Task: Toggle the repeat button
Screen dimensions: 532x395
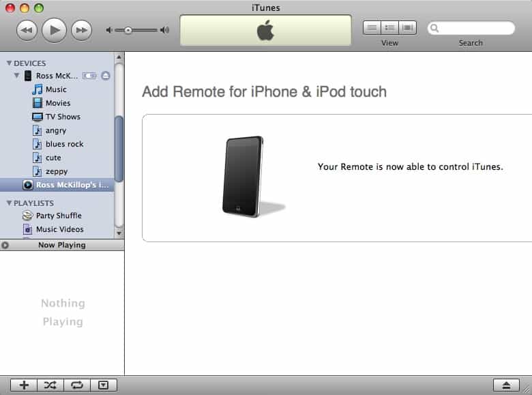Action: click(76, 385)
